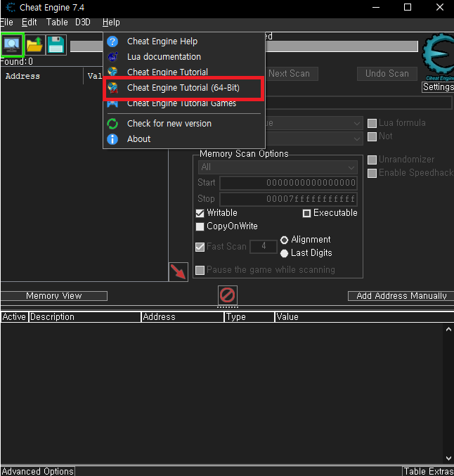454x476 pixels.
Task: Click the blue info About icon
Action: (112, 139)
